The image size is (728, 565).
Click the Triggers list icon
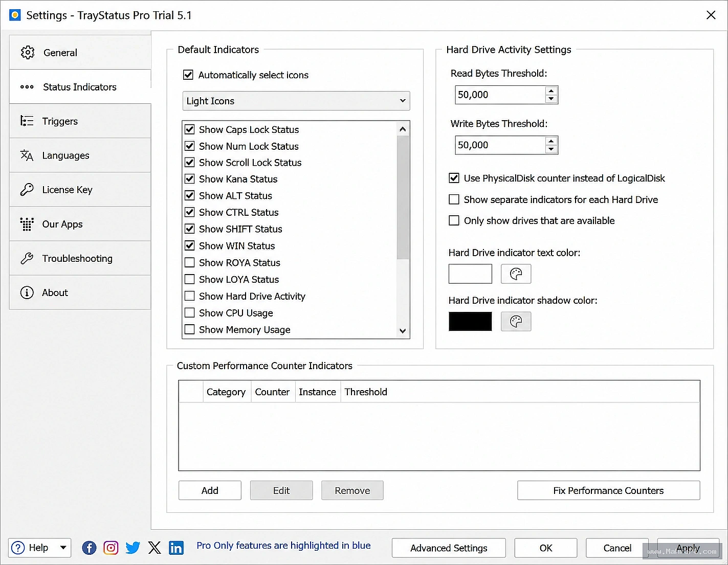click(x=27, y=121)
